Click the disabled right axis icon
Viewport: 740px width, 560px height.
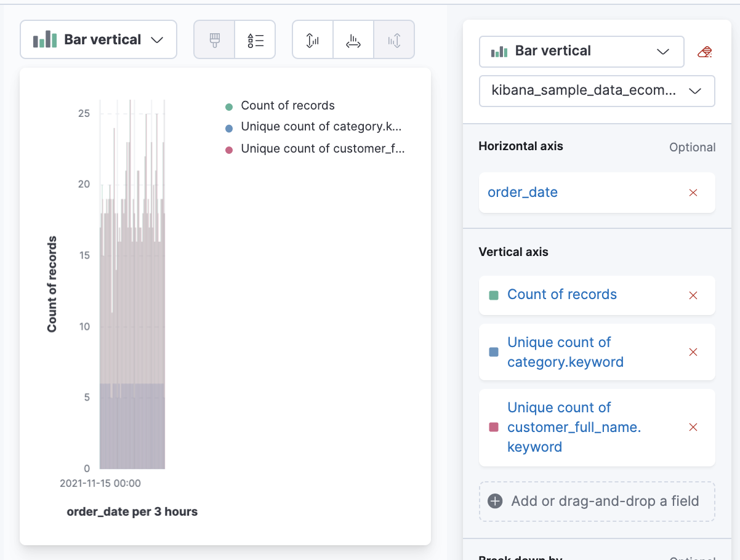click(394, 39)
